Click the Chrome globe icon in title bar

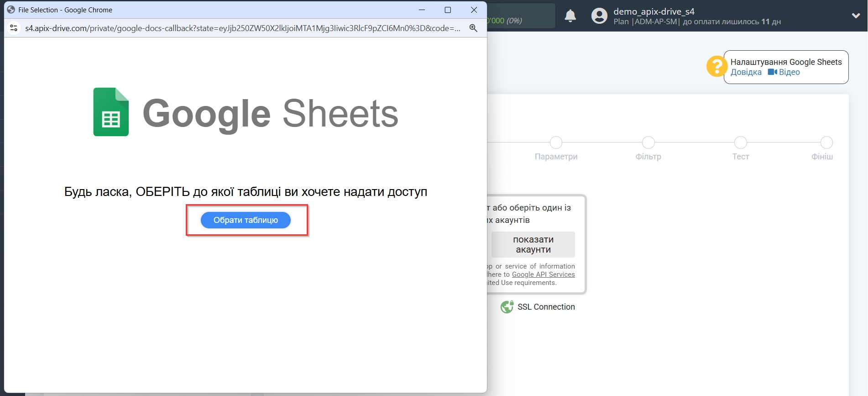coord(11,10)
